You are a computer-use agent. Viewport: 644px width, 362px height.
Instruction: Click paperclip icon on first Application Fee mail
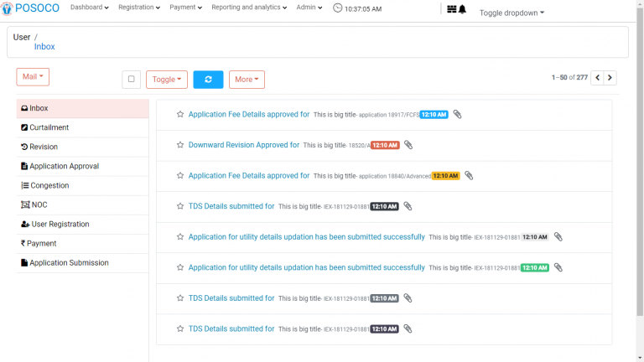pos(457,114)
